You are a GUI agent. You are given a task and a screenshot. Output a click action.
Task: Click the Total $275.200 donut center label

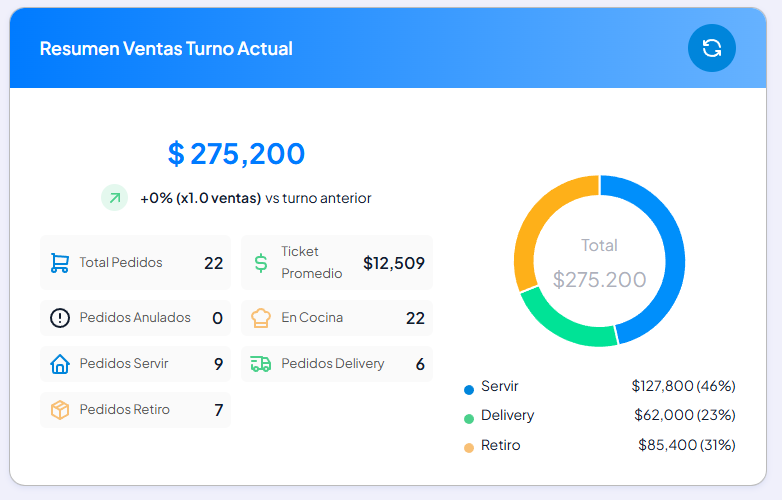[599, 263]
